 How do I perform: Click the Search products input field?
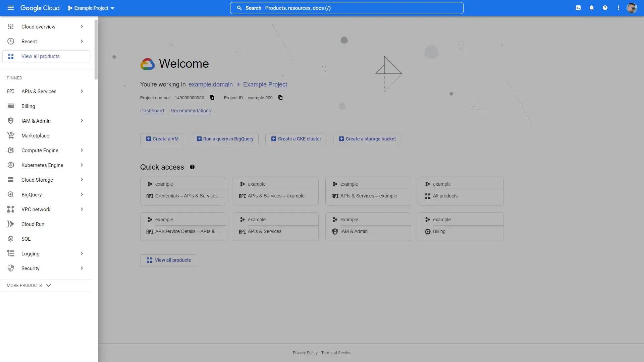[x=346, y=8]
